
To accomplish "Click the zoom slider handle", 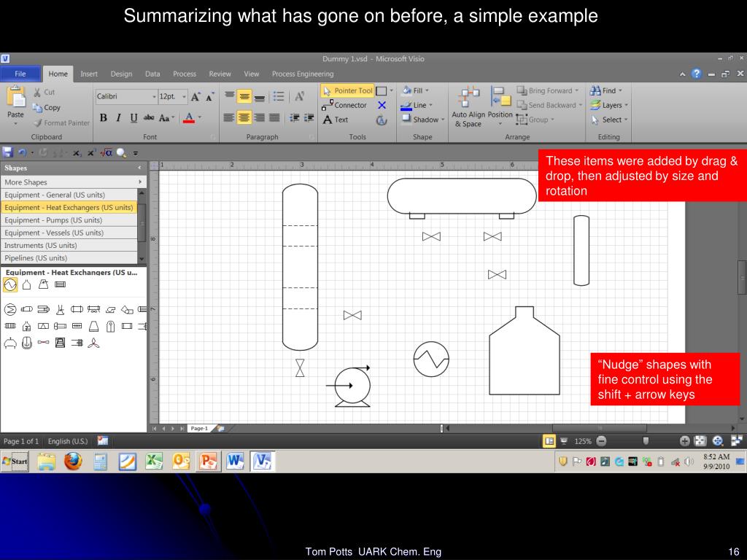I will [646, 441].
